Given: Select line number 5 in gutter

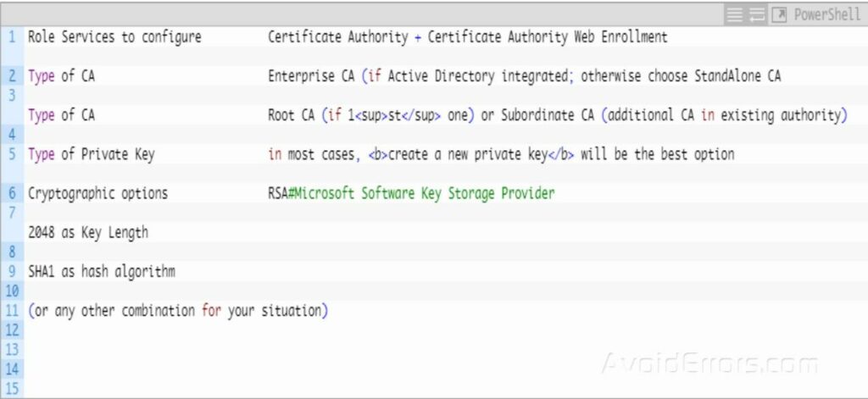Looking at the screenshot, I should (12, 154).
